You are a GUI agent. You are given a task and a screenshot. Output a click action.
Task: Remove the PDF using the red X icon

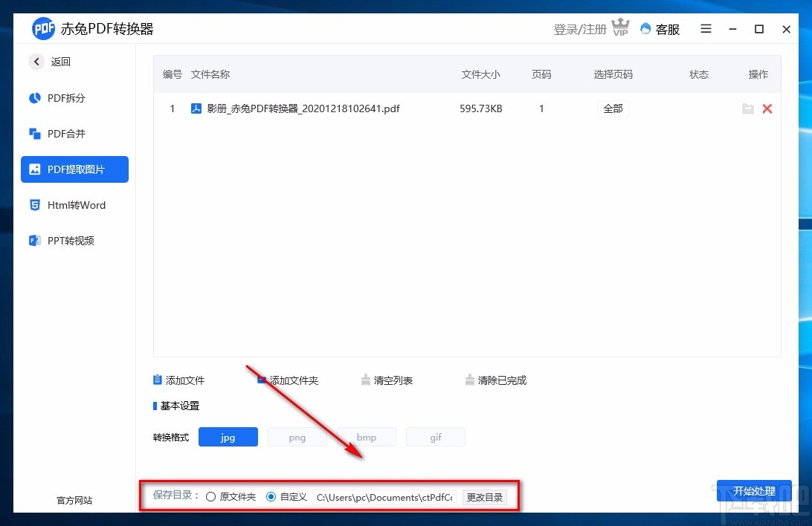click(767, 108)
